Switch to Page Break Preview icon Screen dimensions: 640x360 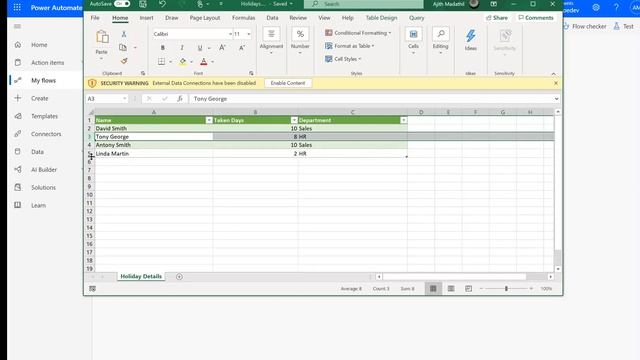(x=469, y=289)
